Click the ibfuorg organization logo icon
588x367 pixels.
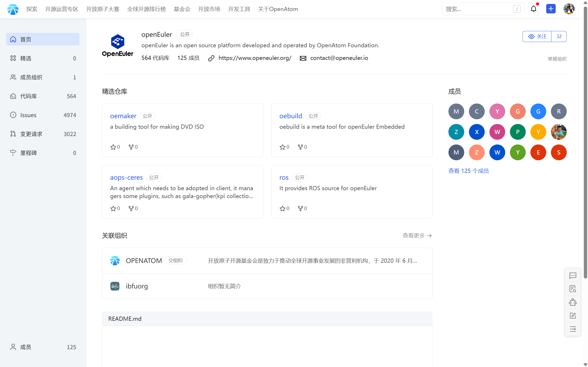point(115,286)
